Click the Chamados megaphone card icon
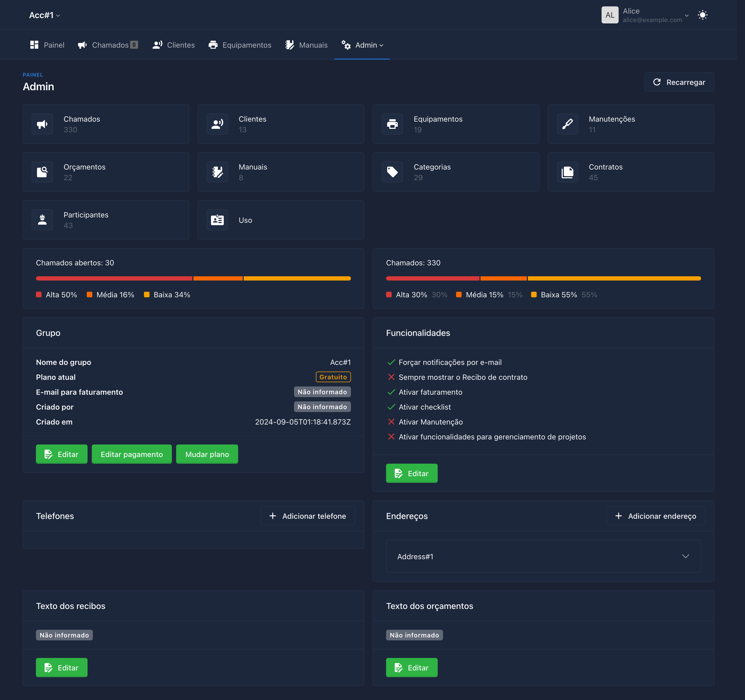 (42, 124)
